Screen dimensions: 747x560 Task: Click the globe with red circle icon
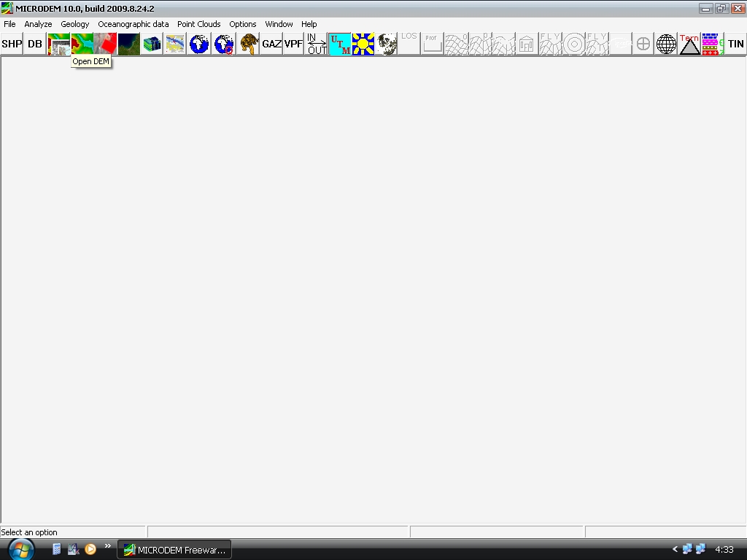click(x=223, y=44)
